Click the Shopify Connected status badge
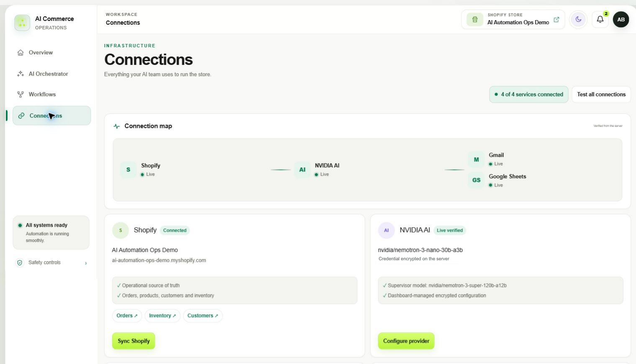 click(x=175, y=231)
